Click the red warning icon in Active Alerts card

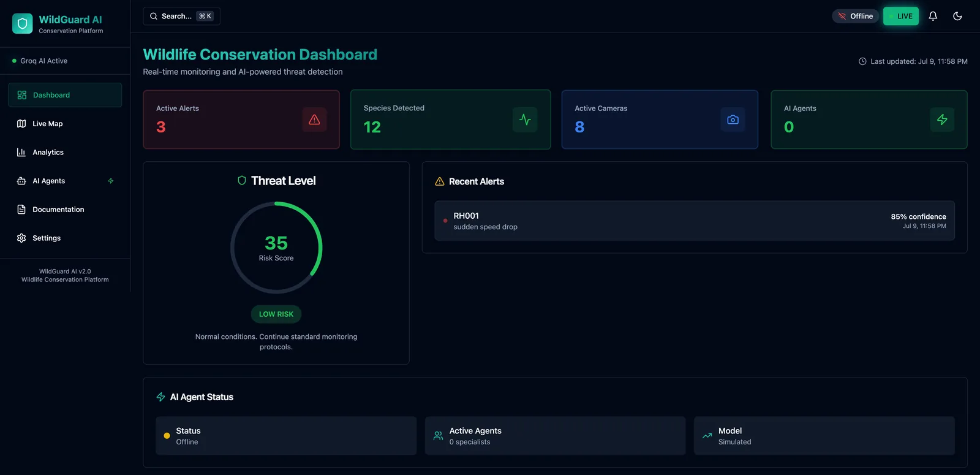(314, 120)
